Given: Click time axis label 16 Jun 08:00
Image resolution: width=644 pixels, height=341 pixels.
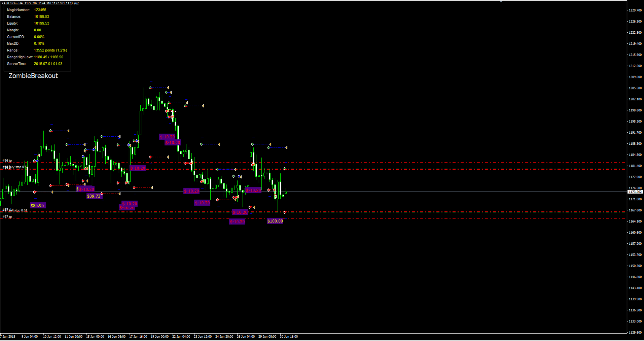Looking at the screenshot, I should point(117,336).
